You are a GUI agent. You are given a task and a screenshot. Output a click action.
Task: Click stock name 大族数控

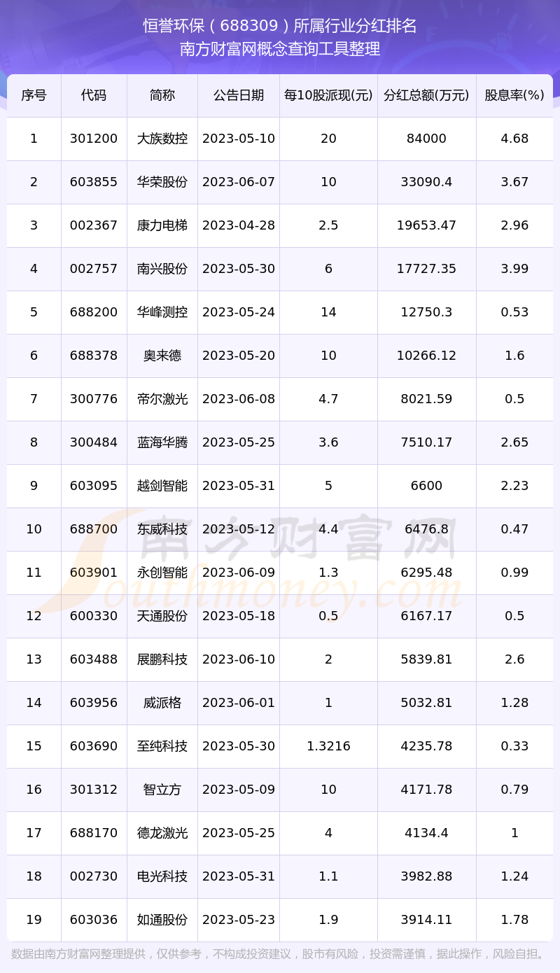tap(162, 139)
